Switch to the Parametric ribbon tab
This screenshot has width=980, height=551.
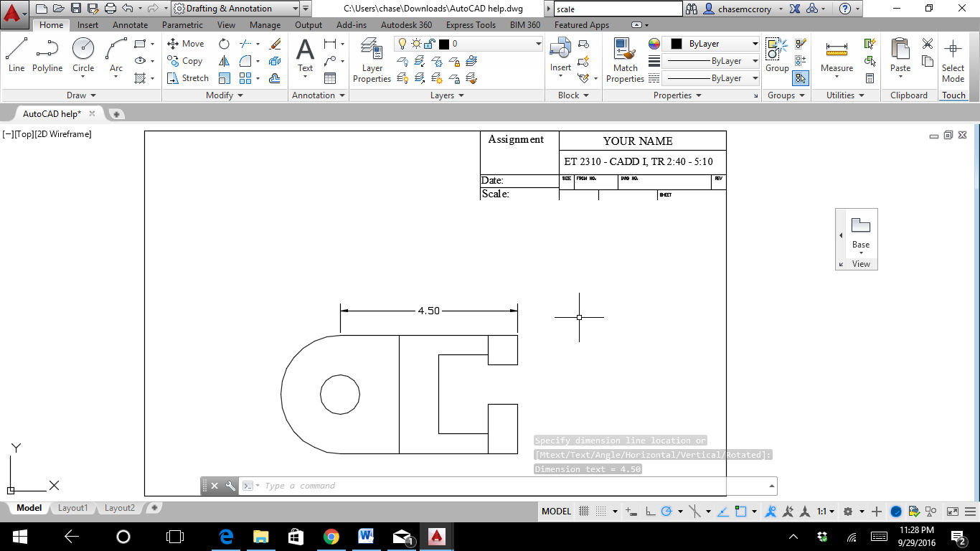(182, 24)
